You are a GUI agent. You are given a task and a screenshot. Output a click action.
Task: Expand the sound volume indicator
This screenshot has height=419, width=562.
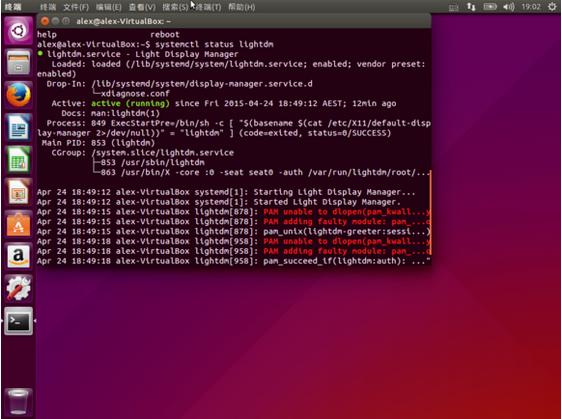click(509, 7)
